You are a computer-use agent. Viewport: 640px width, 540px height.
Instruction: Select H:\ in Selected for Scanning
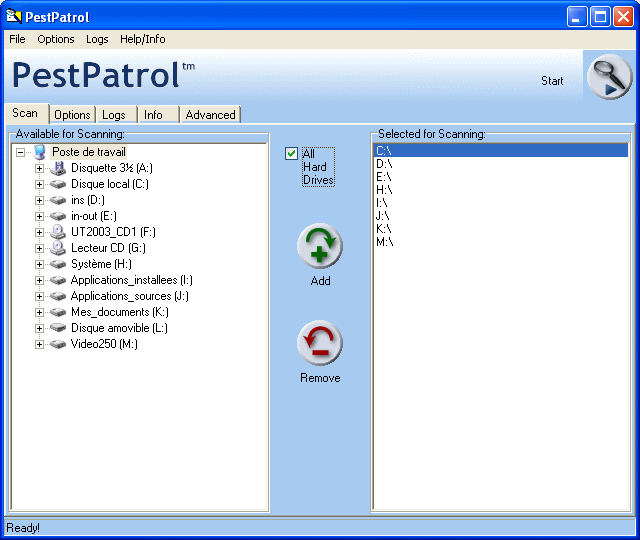(501, 190)
